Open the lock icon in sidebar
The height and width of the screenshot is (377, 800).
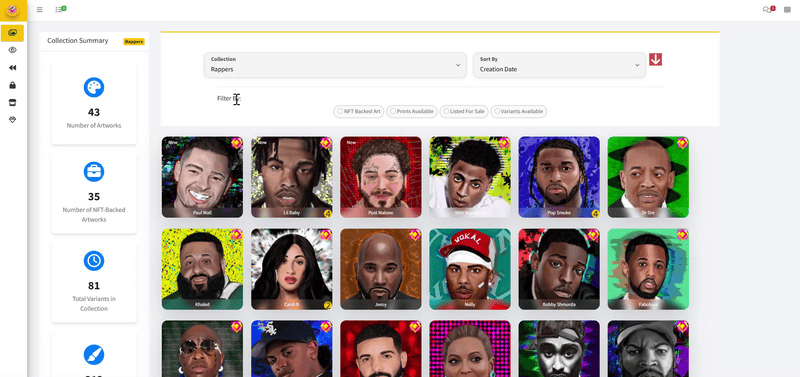point(13,85)
